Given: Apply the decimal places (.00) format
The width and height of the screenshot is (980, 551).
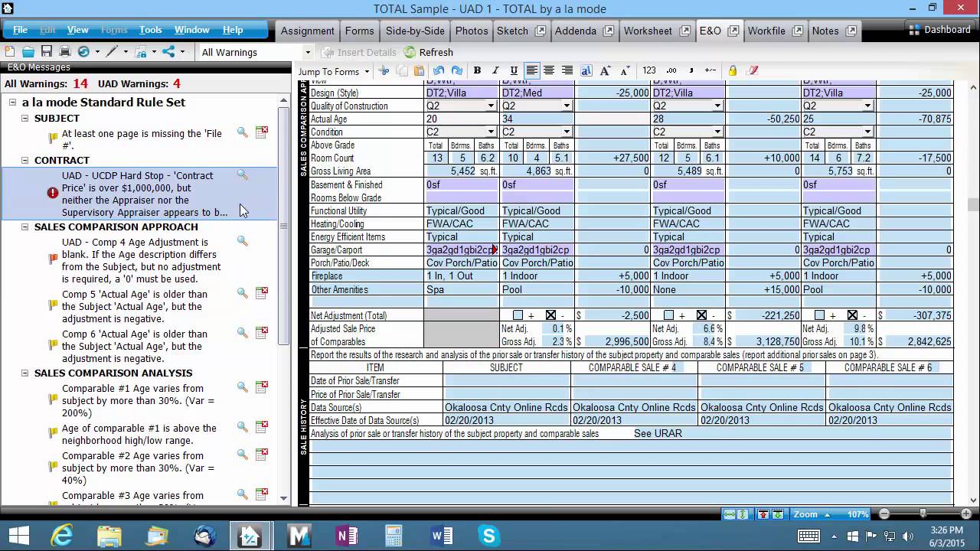Looking at the screenshot, I should pyautogui.click(x=671, y=71).
